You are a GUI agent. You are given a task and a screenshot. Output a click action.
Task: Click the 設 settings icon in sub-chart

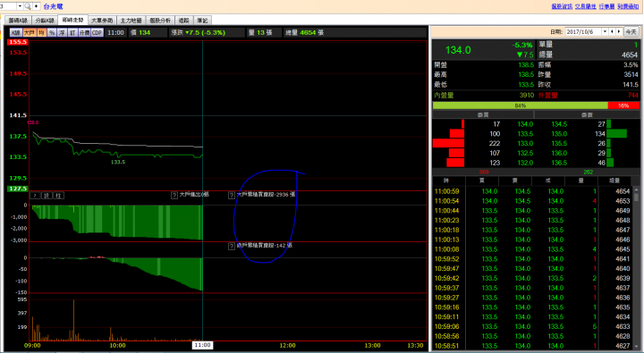coord(47,196)
